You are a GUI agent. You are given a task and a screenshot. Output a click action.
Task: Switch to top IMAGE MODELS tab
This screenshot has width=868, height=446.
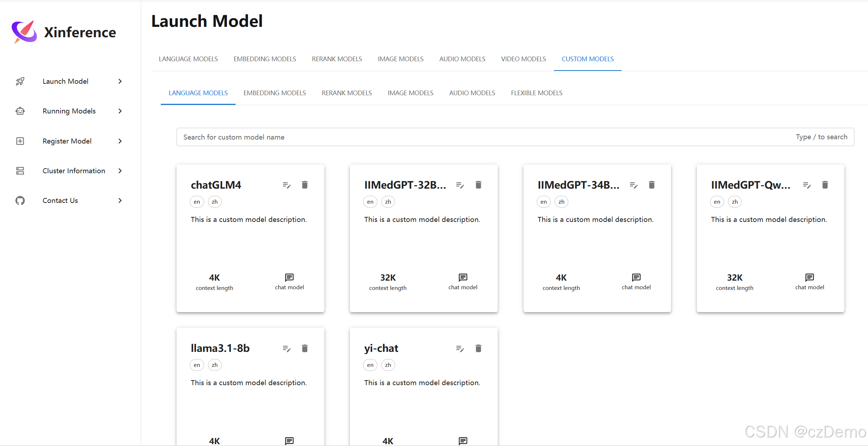click(x=401, y=59)
